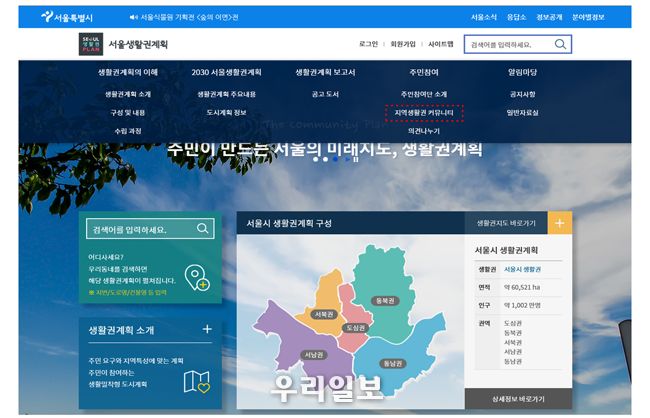Select 공지사항 submenu item
Screen dimensions: 650x418
(x=522, y=95)
